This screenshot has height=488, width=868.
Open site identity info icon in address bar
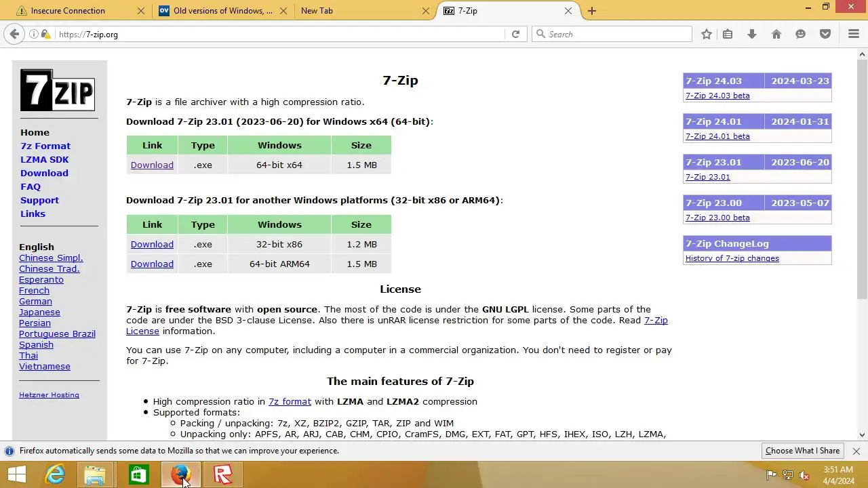click(x=33, y=34)
